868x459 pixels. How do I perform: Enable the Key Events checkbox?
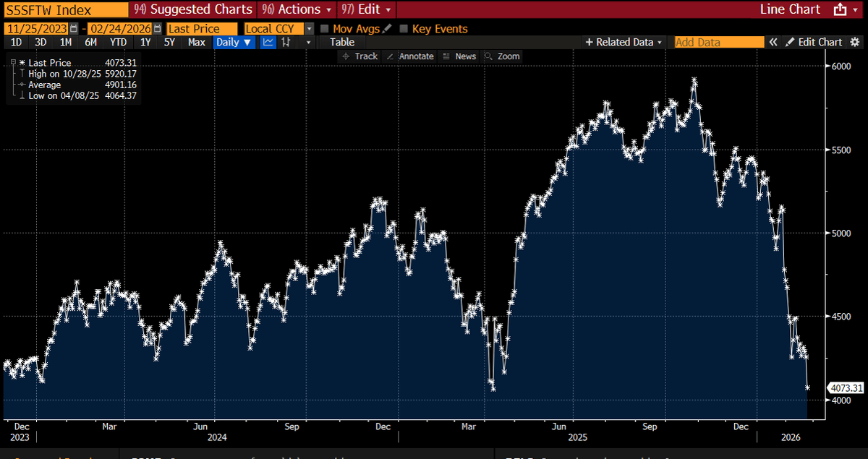click(x=403, y=28)
